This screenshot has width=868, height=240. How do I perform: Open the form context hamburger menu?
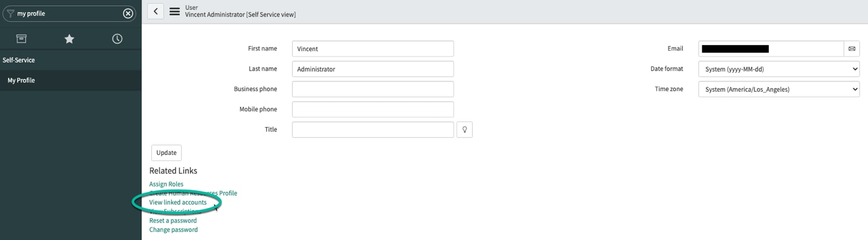[174, 11]
